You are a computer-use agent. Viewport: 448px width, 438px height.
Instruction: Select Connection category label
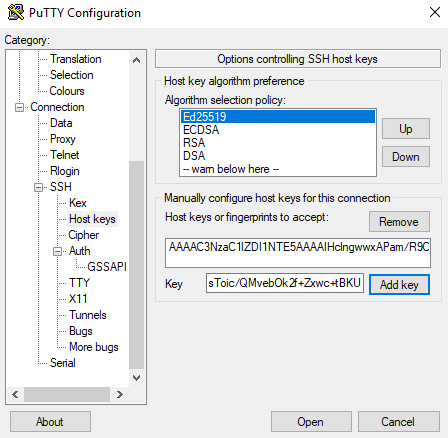57,107
